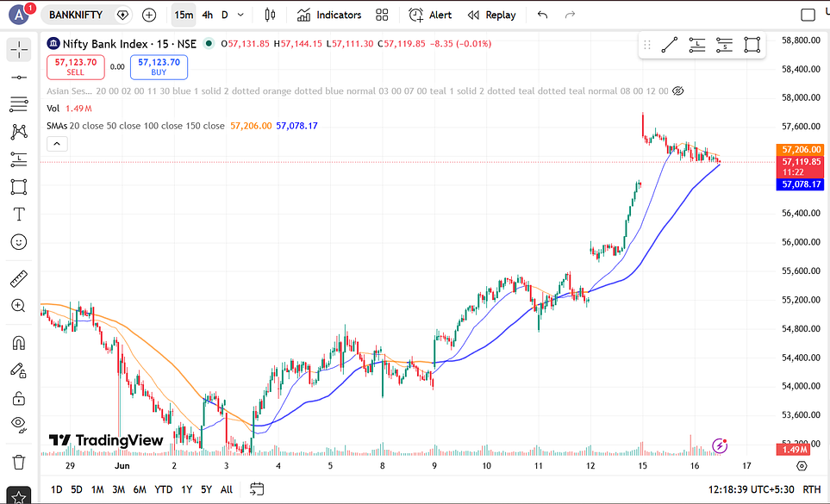Open the emoji icons tool
This screenshot has width=830, height=504.
19,242
